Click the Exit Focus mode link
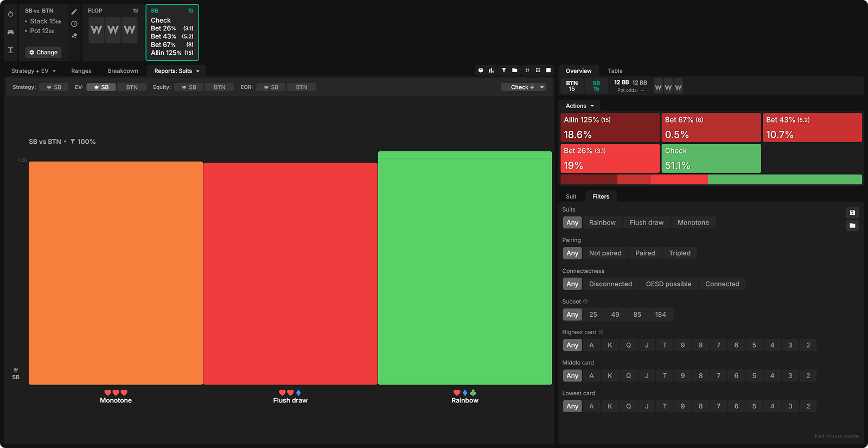This screenshot has height=448, width=868. coord(836,436)
